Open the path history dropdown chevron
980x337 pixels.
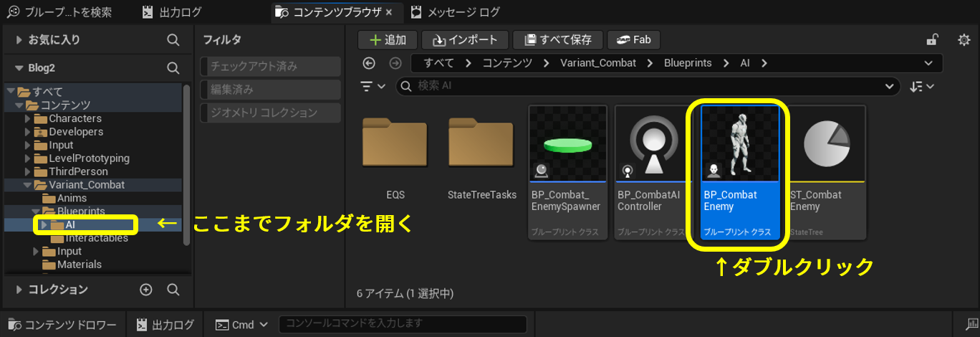(929, 63)
